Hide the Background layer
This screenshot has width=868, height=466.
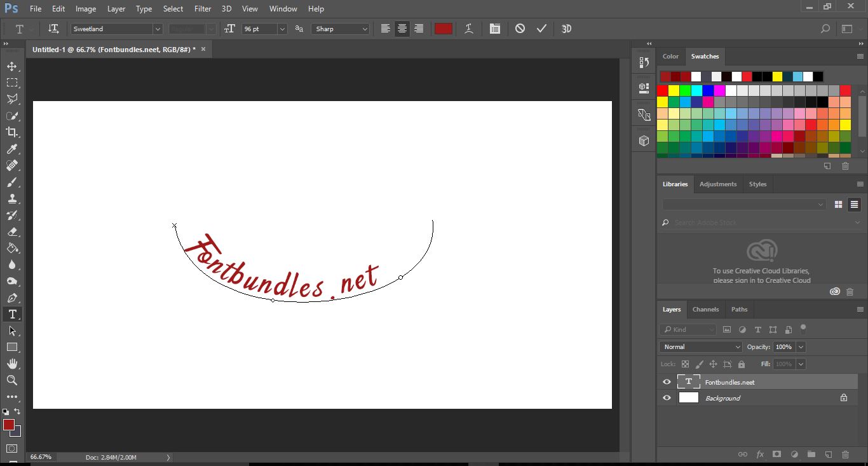point(667,398)
